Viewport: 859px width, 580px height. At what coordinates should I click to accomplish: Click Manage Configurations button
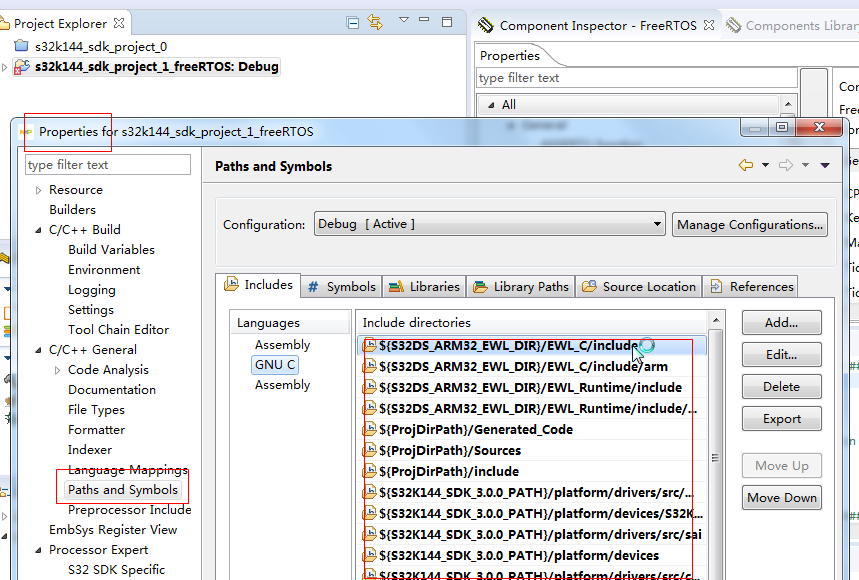click(x=750, y=225)
